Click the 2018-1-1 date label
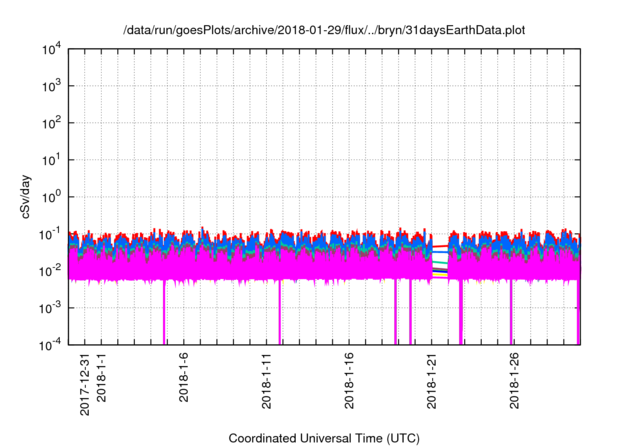This screenshot has width=640, height=448. 101,377
